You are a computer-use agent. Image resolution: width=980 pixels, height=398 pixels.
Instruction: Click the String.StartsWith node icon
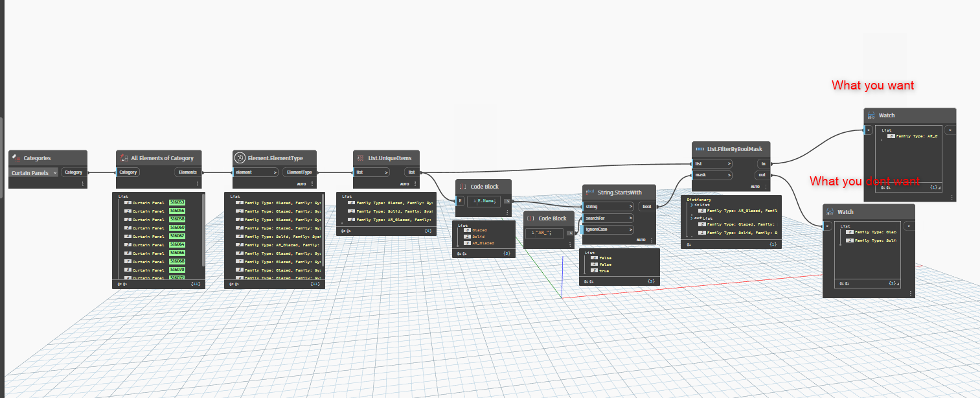pos(589,191)
